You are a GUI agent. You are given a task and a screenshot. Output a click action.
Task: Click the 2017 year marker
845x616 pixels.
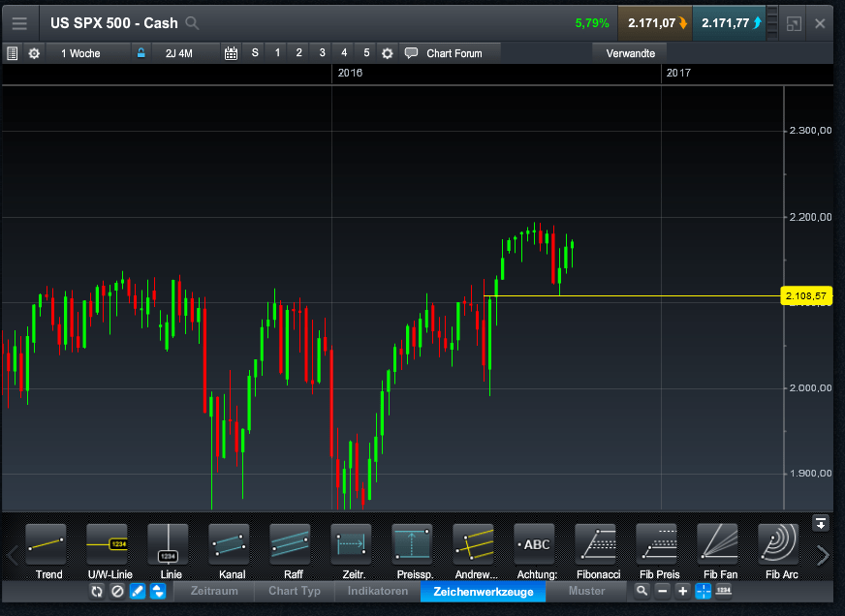coord(678,73)
